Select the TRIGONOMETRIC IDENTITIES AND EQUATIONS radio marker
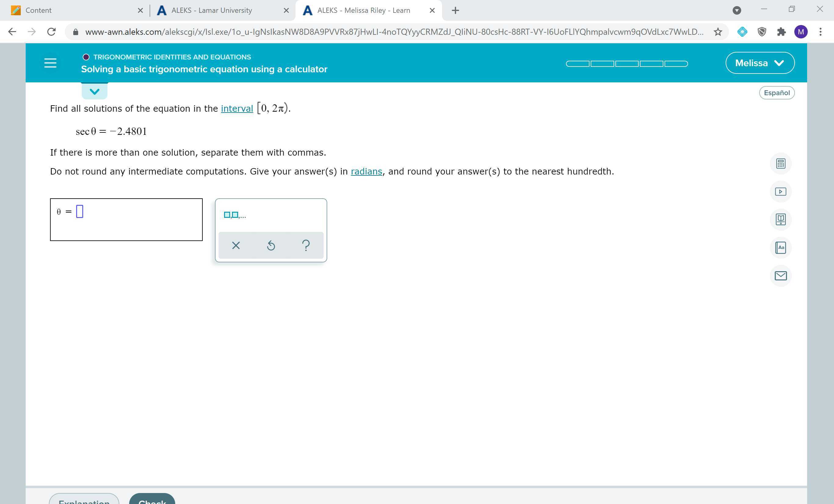Viewport: 834px width, 504px height. 86,56
